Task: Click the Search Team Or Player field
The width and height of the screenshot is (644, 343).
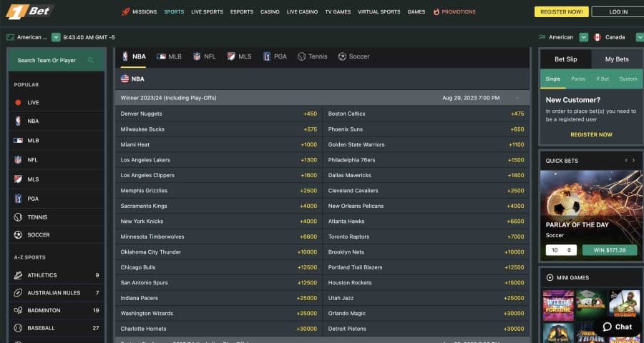Action: click(x=56, y=60)
